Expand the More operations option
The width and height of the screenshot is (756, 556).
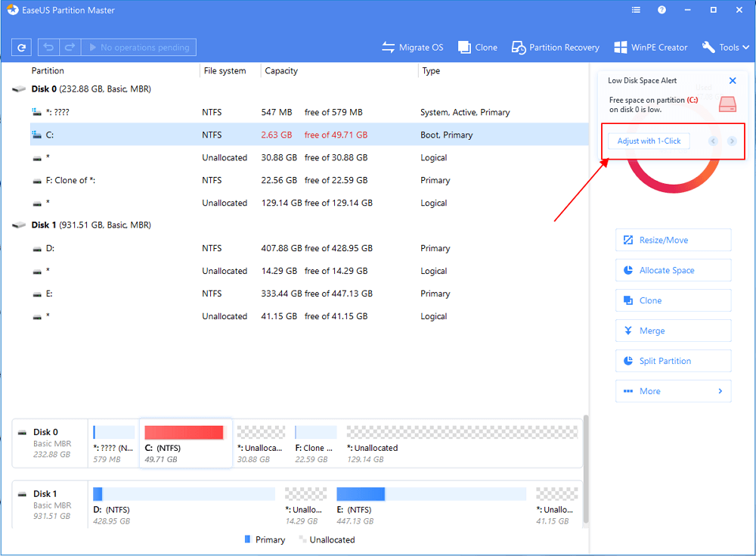[673, 391]
